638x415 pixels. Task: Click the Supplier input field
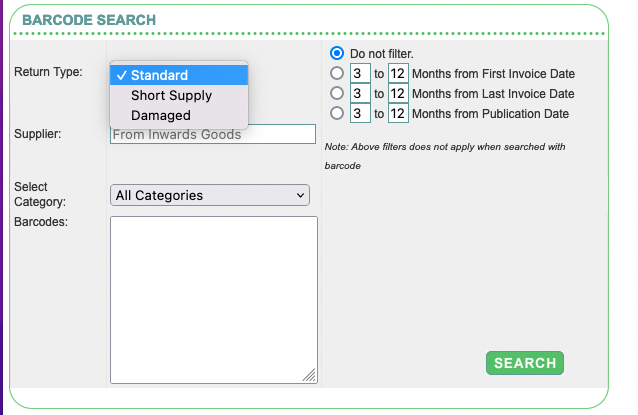[213, 134]
